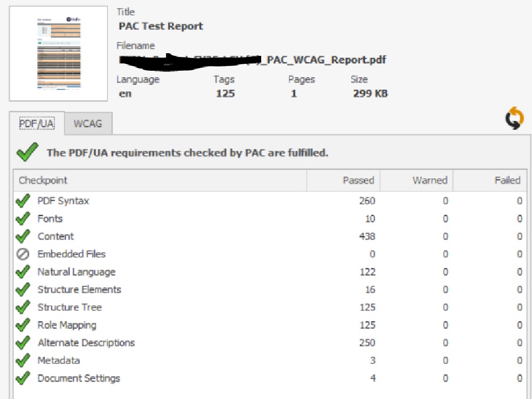
Task: Click the large green check summary icon
Action: 27,152
